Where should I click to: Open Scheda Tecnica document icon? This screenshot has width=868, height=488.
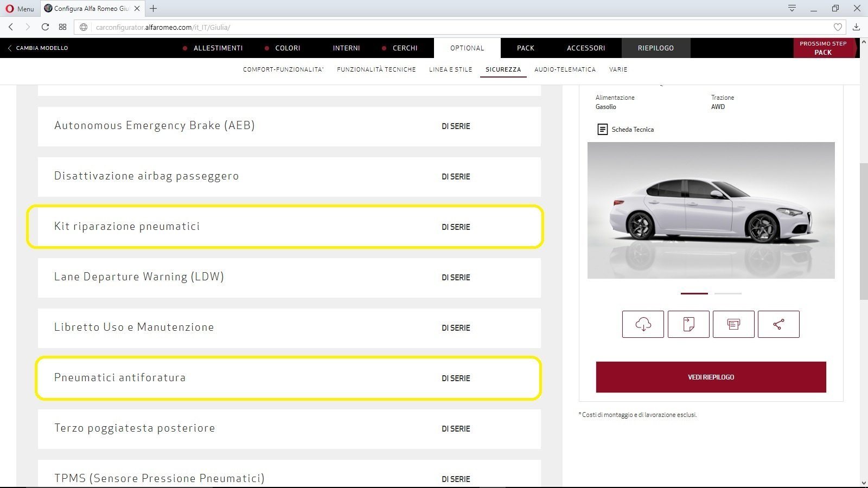click(602, 130)
